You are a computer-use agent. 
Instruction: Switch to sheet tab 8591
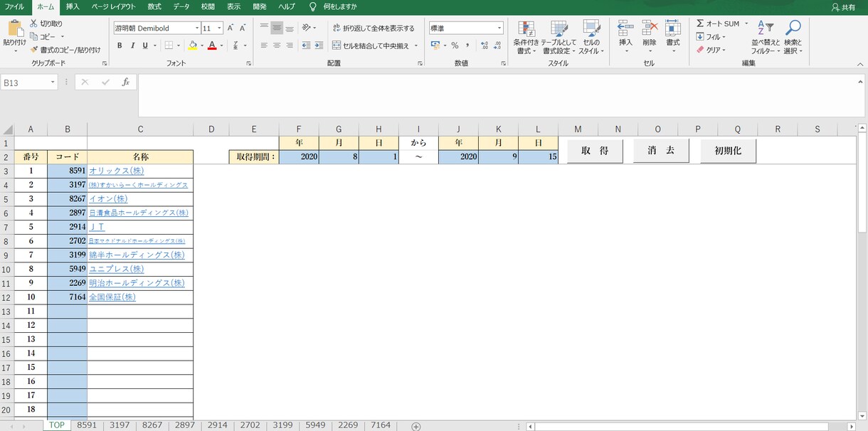87,425
